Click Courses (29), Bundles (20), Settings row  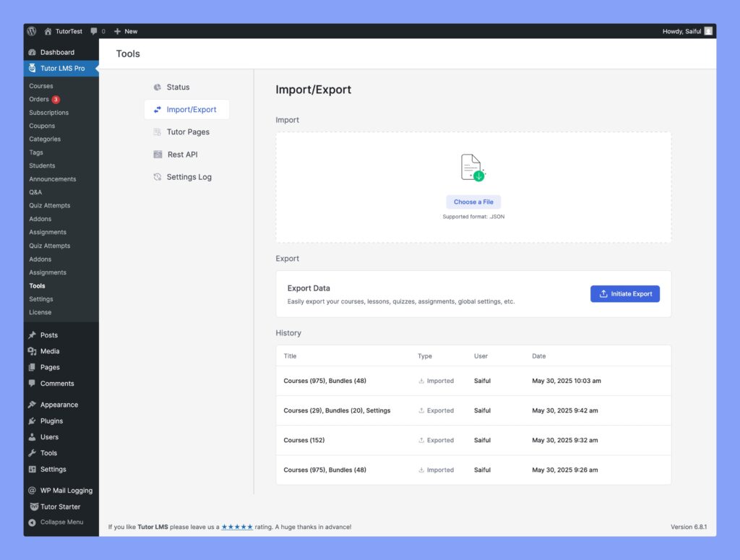(473, 410)
